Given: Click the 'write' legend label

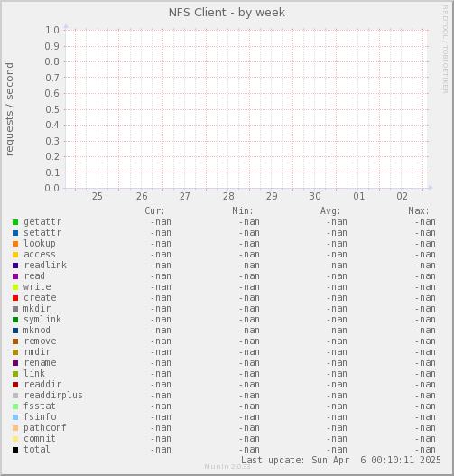Looking at the screenshot, I should [37, 287].
